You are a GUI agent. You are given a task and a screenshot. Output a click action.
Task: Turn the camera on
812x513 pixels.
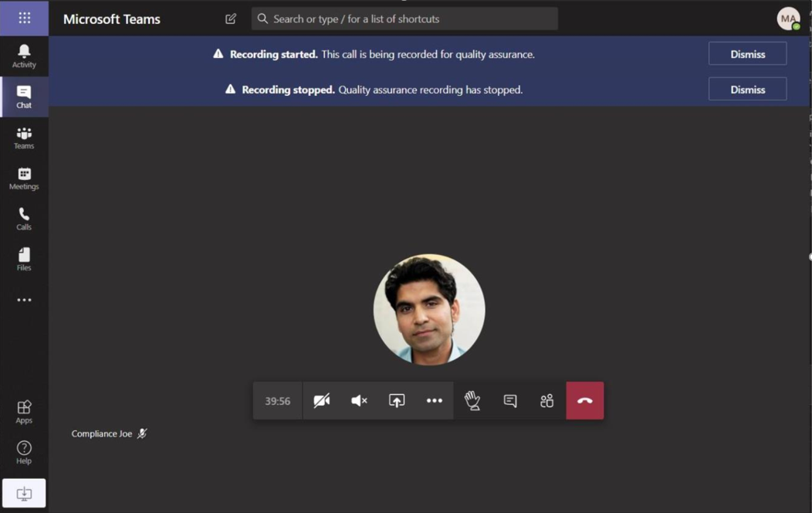pos(322,400)
